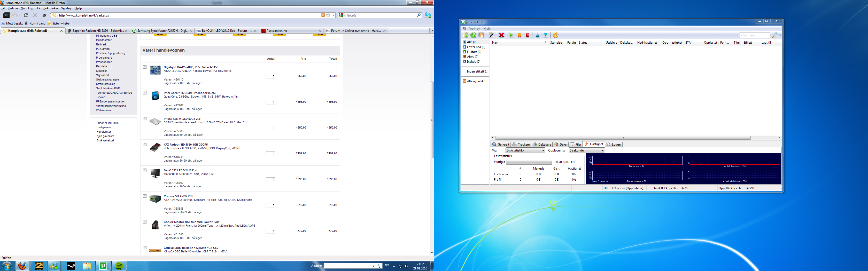This screenshot has height=271, width=868.
Task: Open Firefox Bokmerker menu
Action: coord(51,8)
